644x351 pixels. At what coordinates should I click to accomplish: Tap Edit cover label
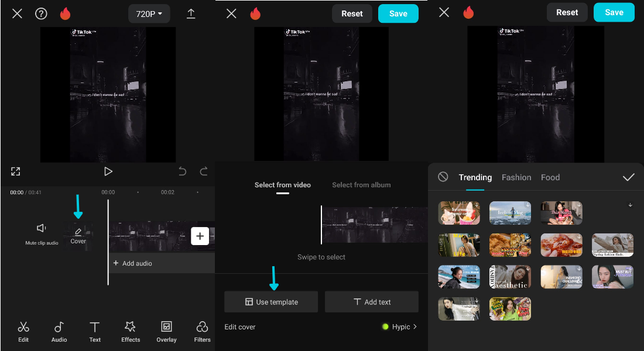pyautogui.click(x=240, y=327)
